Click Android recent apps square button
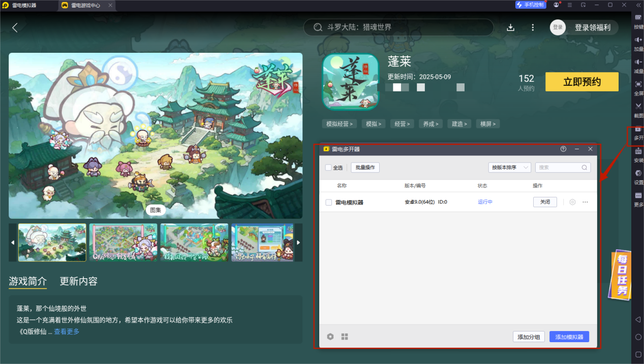This screenshot has width=644, height=364. pos(638,354)
